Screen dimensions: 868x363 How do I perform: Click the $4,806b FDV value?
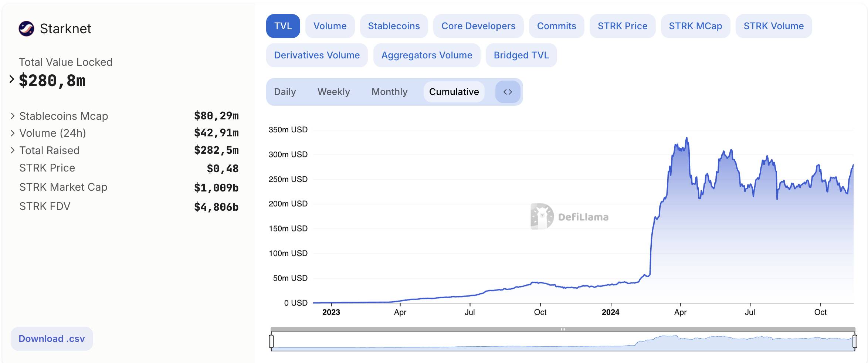coord(216,207)
